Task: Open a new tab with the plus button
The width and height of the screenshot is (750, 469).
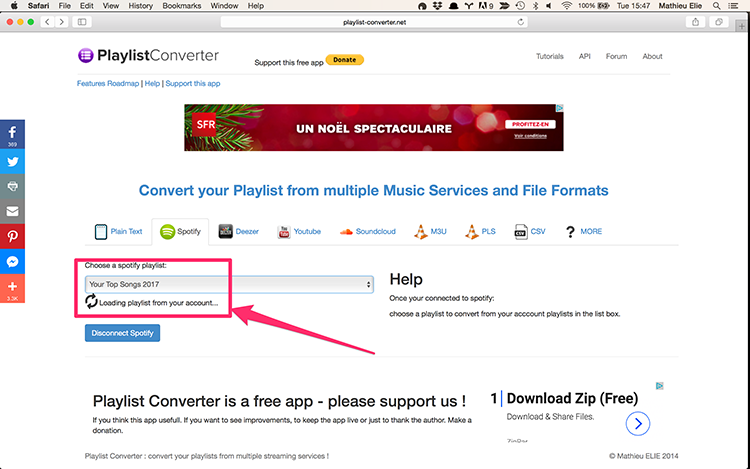Action: coord(741,26)
